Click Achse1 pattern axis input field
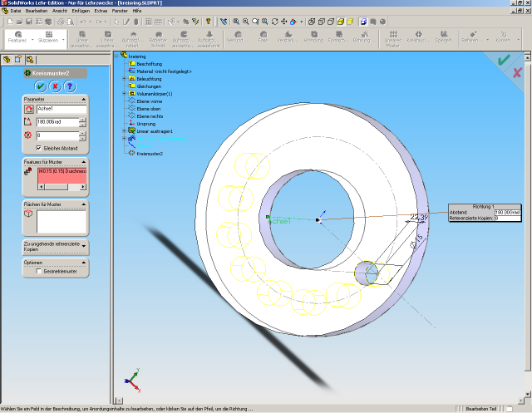Screen dimensions: 532x413 tap(60, 109)
